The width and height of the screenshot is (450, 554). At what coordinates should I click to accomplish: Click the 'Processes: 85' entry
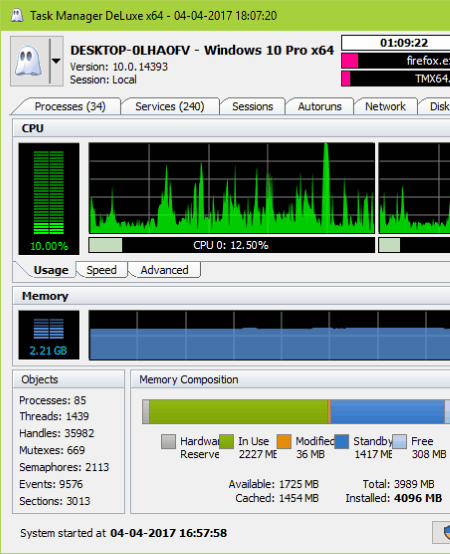pos(53,400)
